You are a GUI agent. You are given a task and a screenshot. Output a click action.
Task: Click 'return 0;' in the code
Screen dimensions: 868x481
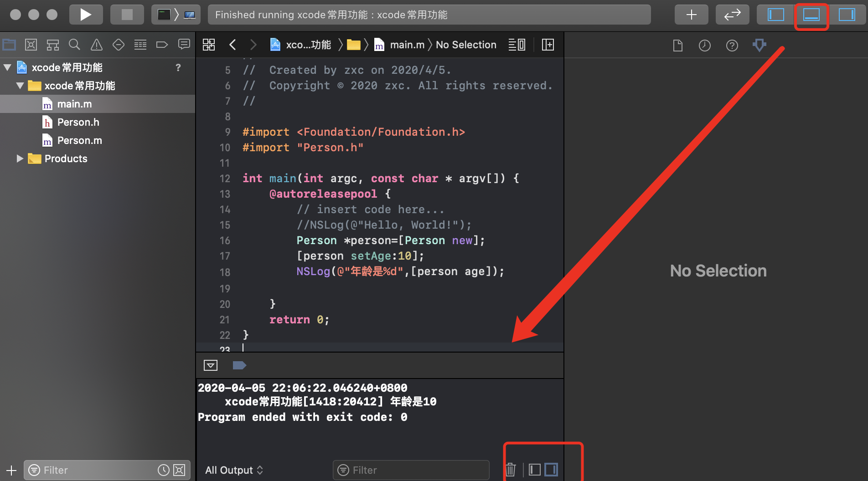click(299, 320)
